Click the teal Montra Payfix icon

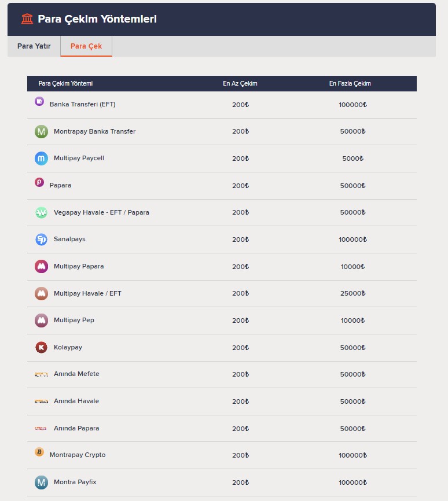pyautogui.click(x=41, y=482)
